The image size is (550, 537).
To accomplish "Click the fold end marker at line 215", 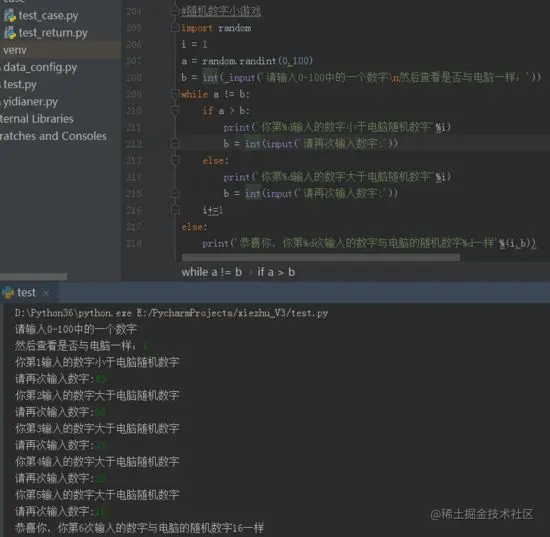I will [175, 193].
